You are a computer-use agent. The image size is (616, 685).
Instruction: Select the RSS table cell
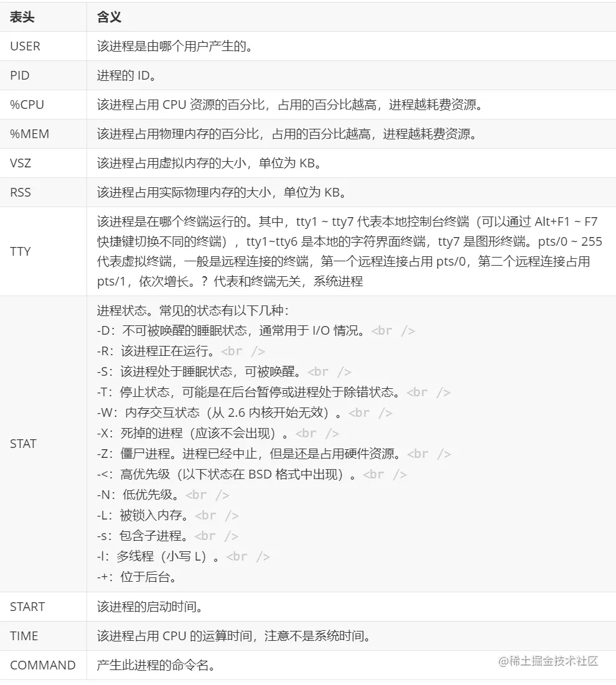pos(19,192)
